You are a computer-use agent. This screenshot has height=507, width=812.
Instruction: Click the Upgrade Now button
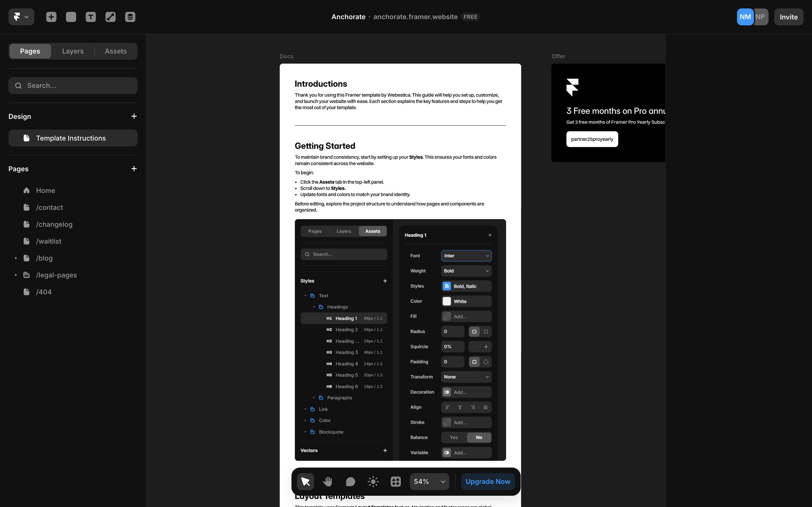point(487,481)
